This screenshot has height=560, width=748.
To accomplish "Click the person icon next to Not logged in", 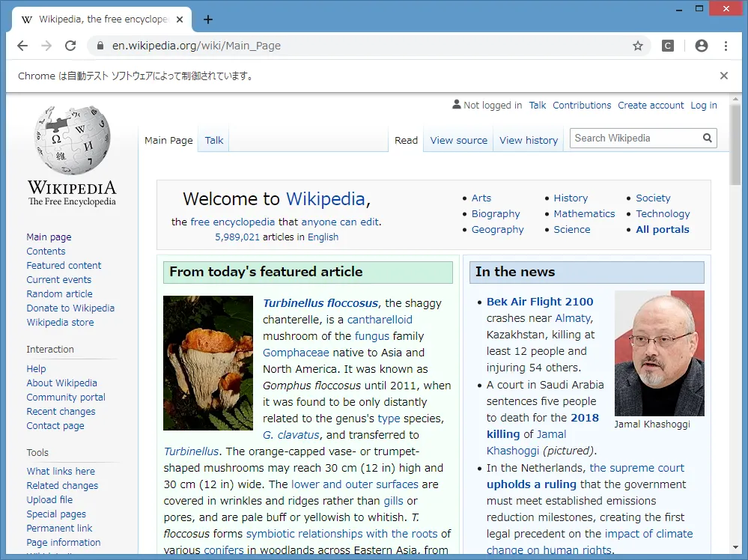I will [455, 105].
